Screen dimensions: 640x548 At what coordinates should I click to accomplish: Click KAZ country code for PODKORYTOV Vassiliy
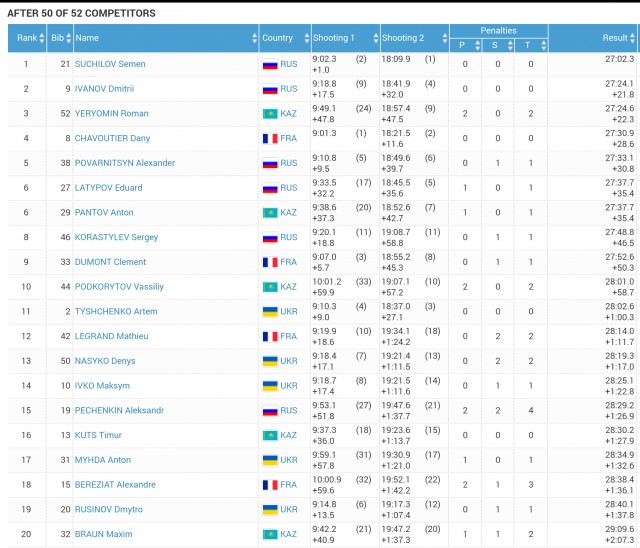click(x=289, y=287)
